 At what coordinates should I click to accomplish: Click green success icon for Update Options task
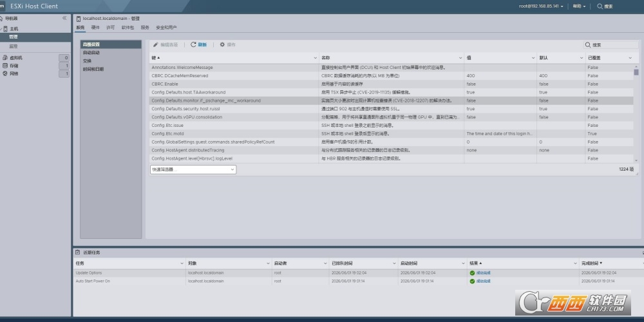[472, 272]
